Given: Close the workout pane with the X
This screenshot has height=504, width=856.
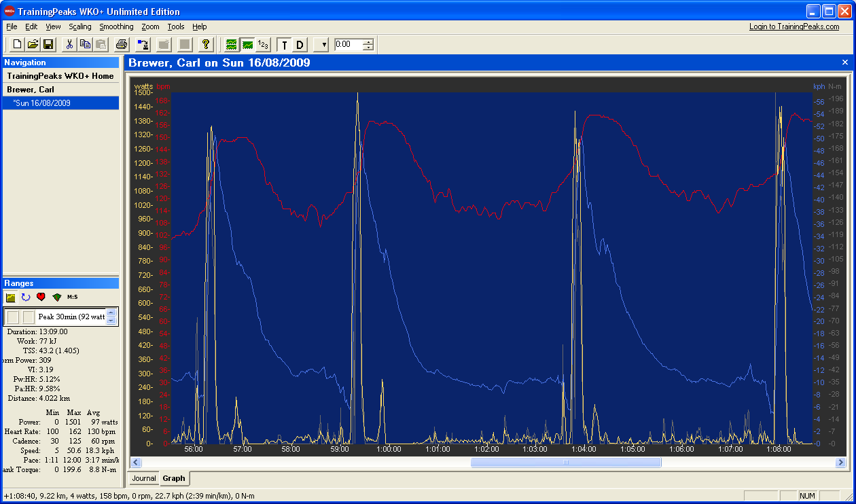Looking at the screenshot, I should tap(845, 62).
